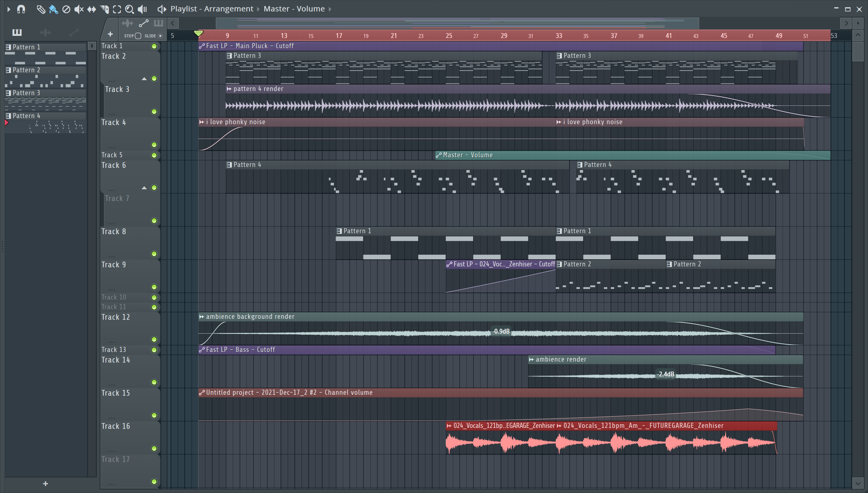Open the 'Fast LP - Bass - Cutoff' clip menu
868x493 pixels.
click(x=202, y=350)
